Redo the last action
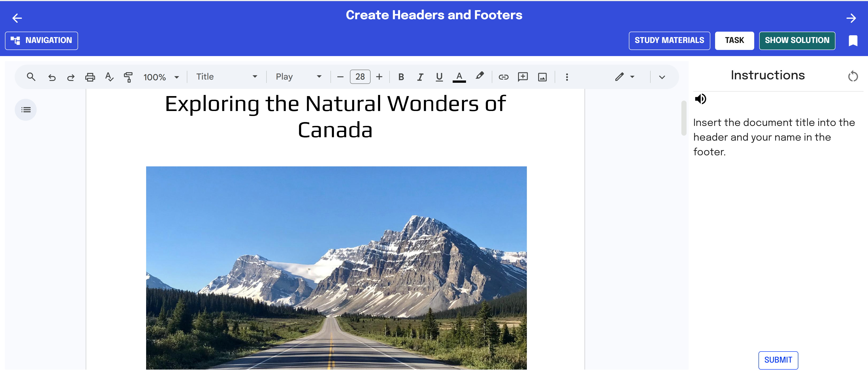This screenshot has width=868, height=373. (71, 78)
